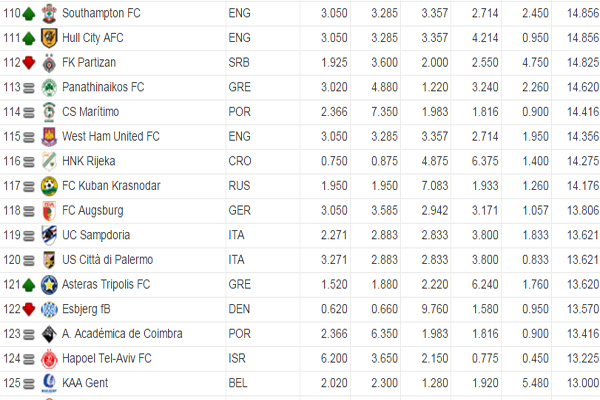Click the KAA Gent crest icon
The height and width of the screenshot is (400, 600).
(x=48, y=382)
